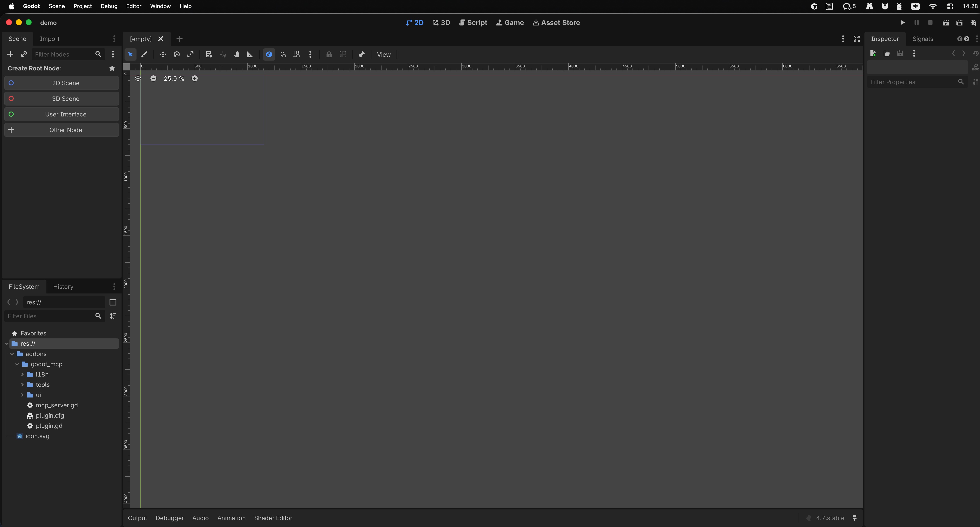This screenshot has height=527, width=980.
Task: Select the Move Mode tool
Action: 163,54
